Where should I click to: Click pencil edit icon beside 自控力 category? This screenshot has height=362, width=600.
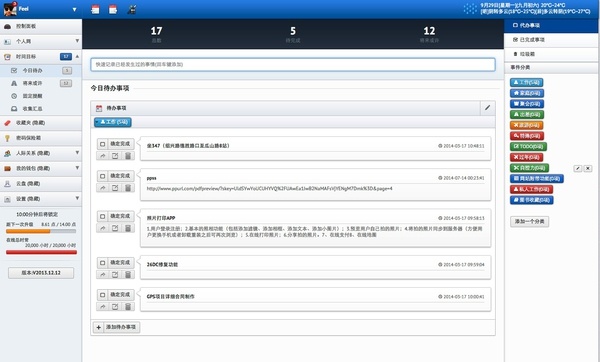(x=578, y=168)
